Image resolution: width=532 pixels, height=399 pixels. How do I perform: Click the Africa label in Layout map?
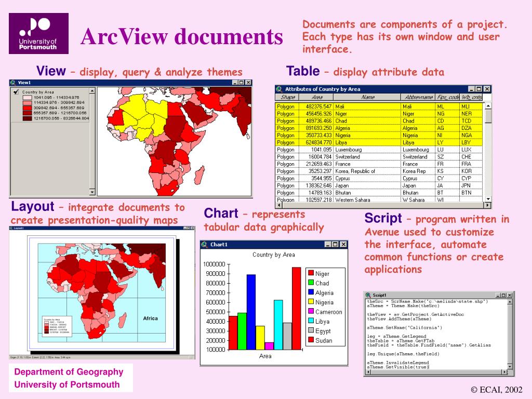pyautogui.click(x=150, y=318)
